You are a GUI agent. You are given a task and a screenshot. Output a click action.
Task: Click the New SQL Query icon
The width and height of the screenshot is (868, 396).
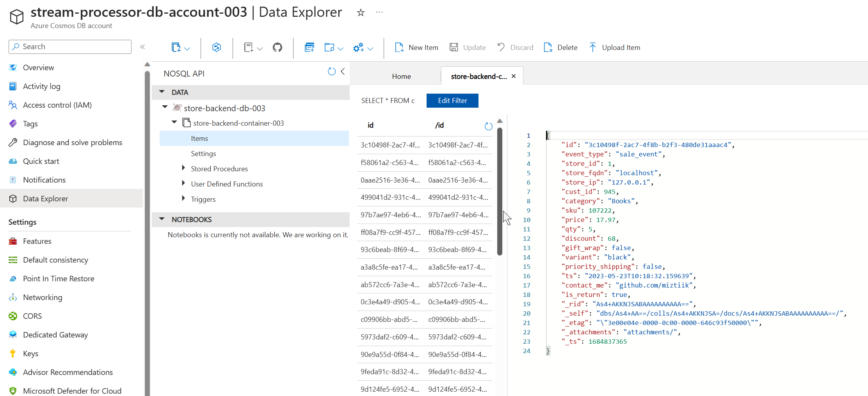tap(309, 48)
